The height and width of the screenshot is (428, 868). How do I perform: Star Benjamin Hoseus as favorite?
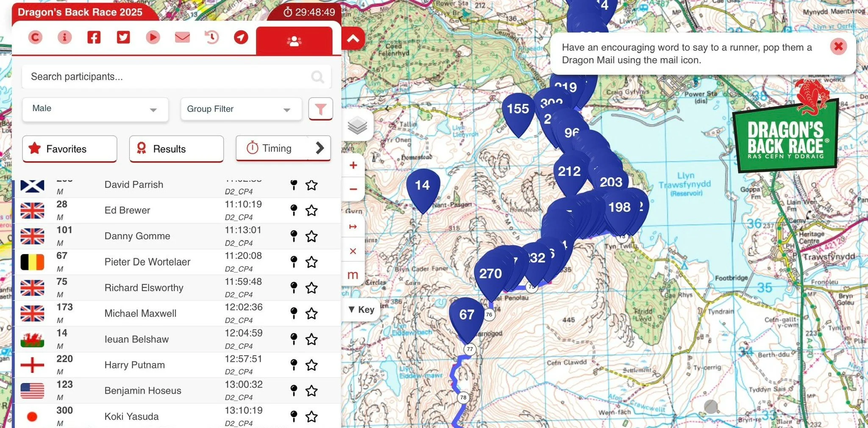(312, 390)
